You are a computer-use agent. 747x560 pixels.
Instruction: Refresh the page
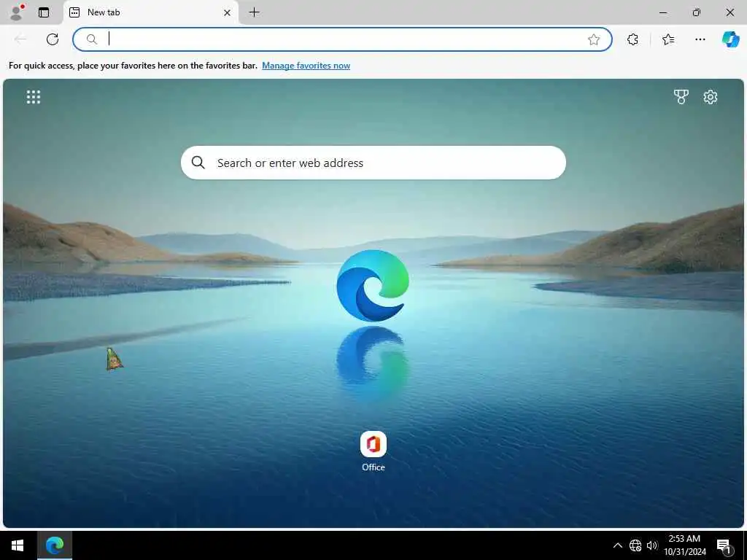coord(53,39)
